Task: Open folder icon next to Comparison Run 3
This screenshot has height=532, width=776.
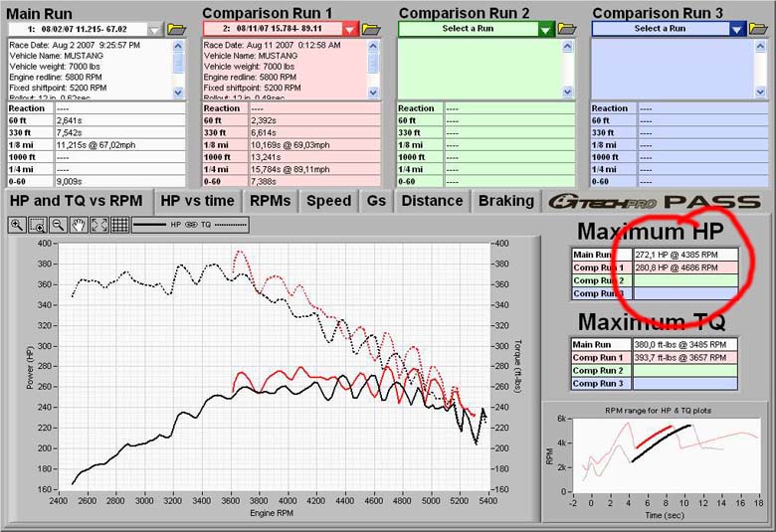Action: pyautogui.click(x=758, y=29)
